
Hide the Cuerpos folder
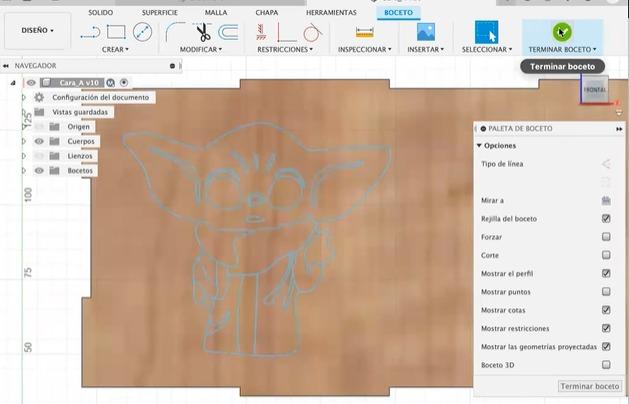(39, 141)
